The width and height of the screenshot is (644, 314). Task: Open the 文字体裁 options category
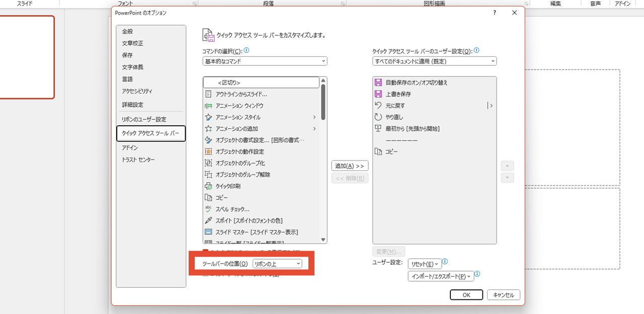click(x=151, y=67)
